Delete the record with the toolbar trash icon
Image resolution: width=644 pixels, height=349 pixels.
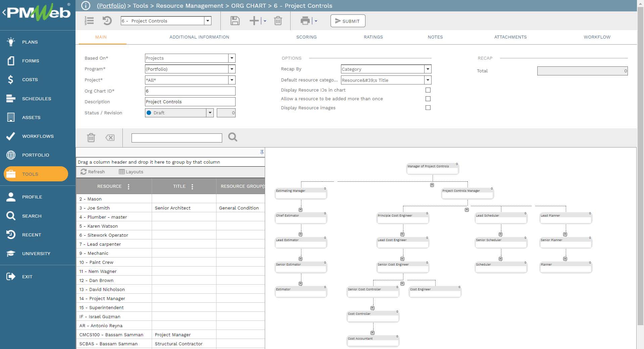point(278,21)
